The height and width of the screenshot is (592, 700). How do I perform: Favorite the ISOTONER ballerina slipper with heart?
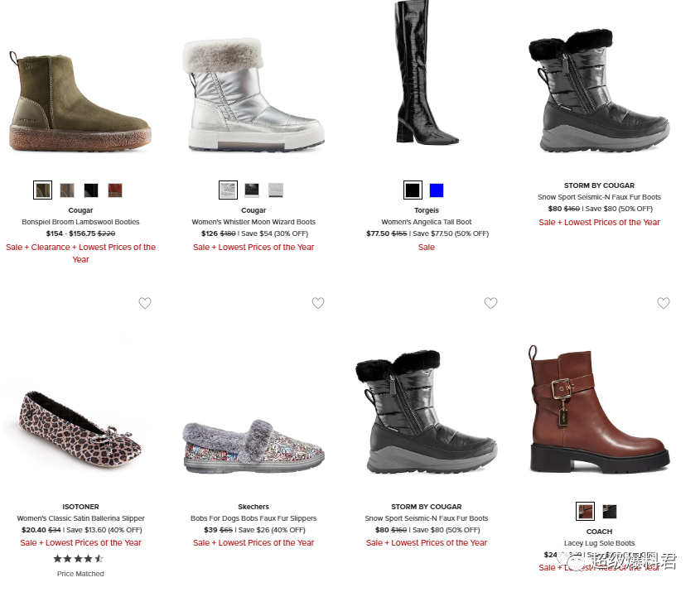tap(145, 303)
